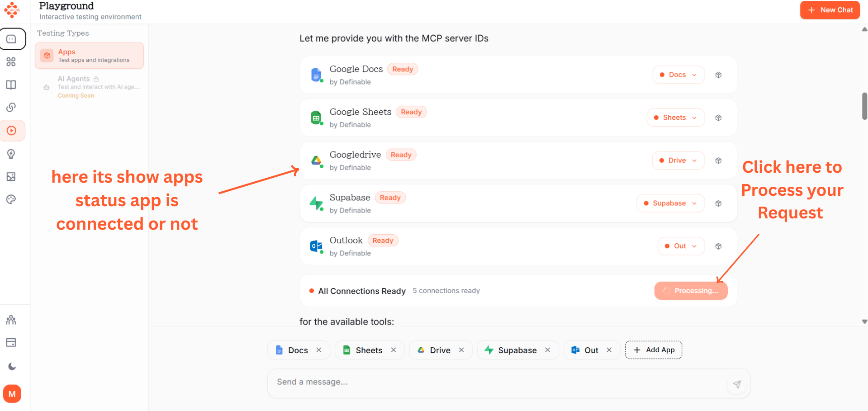Open the image gallery sidebar icon
Image resolution: width=868 pixels, height=411 pixels.
[11, 177]
